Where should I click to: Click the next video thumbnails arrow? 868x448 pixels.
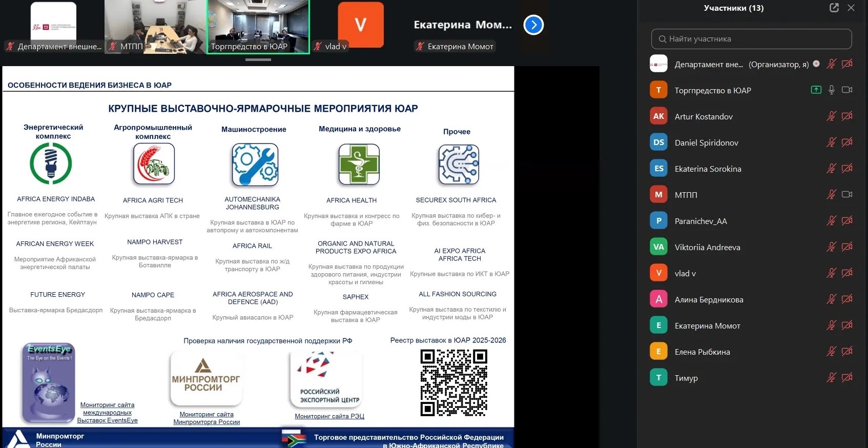533,25
